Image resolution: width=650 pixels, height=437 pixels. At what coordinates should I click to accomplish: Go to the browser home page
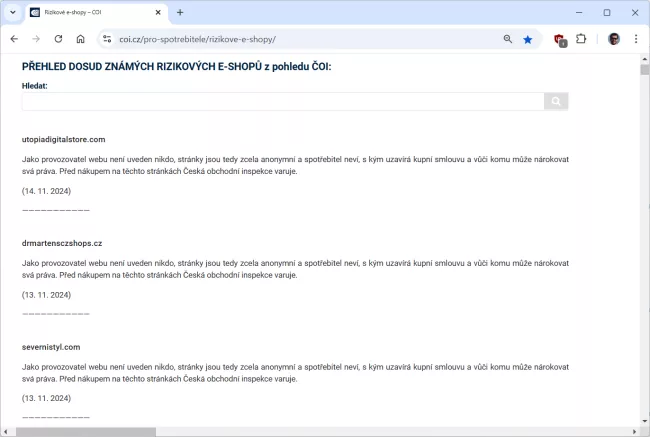tap(80, 39)
